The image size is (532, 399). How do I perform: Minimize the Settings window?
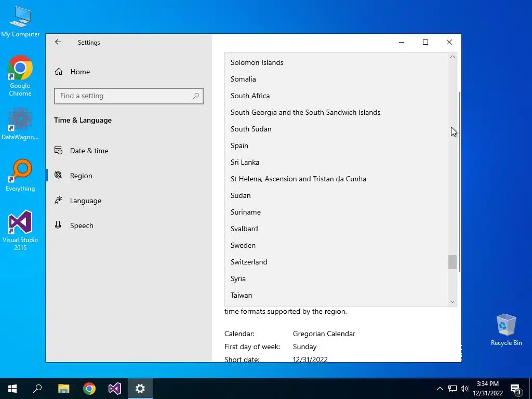click(x=402, y=42)
